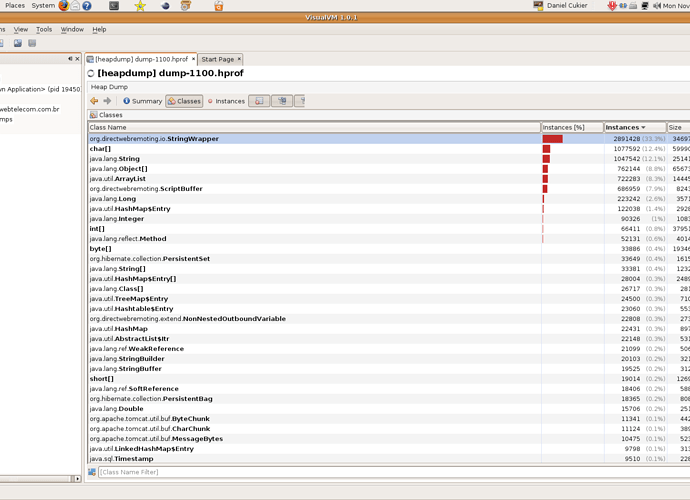Screen dimensions: 690x500
Task: Click the volume speaker tray icon
Action: tap(657, 6)
